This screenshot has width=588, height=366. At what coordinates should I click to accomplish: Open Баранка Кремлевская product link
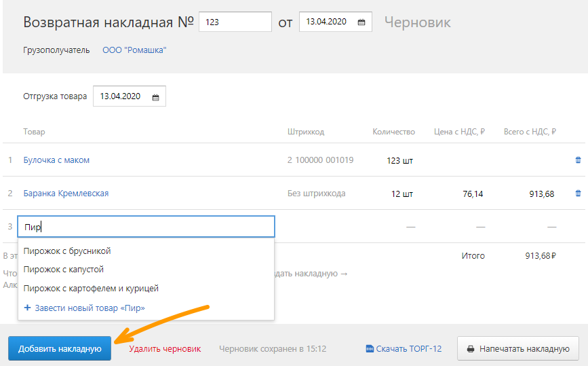click(66, 194)
